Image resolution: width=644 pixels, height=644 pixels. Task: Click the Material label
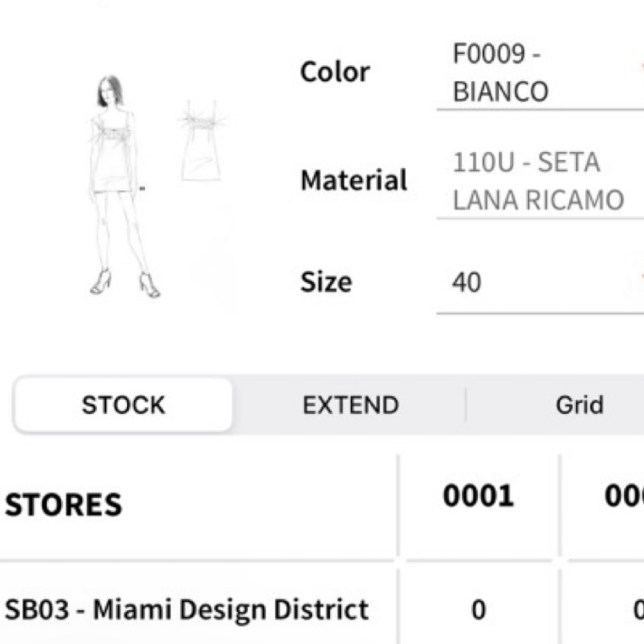point(354,180)
